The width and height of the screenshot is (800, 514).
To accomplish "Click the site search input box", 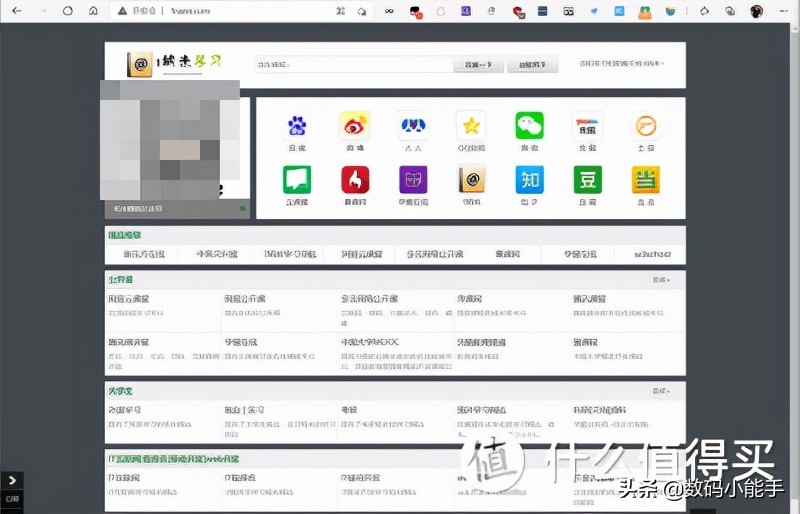I will 353,65.
